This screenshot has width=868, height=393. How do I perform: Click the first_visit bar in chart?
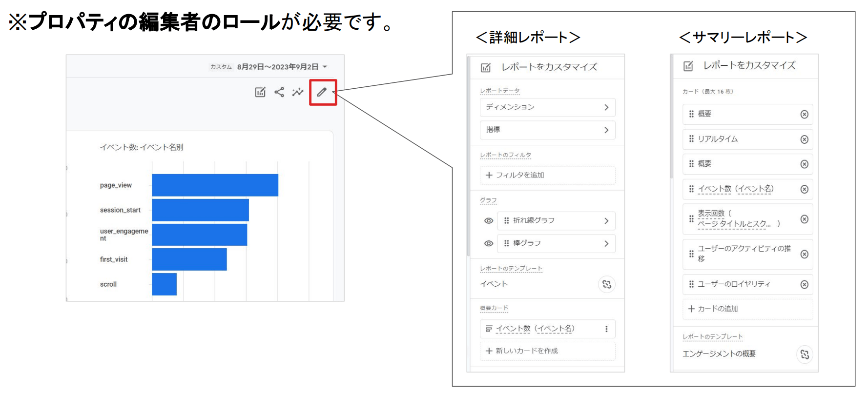click(x=189, y=259)
